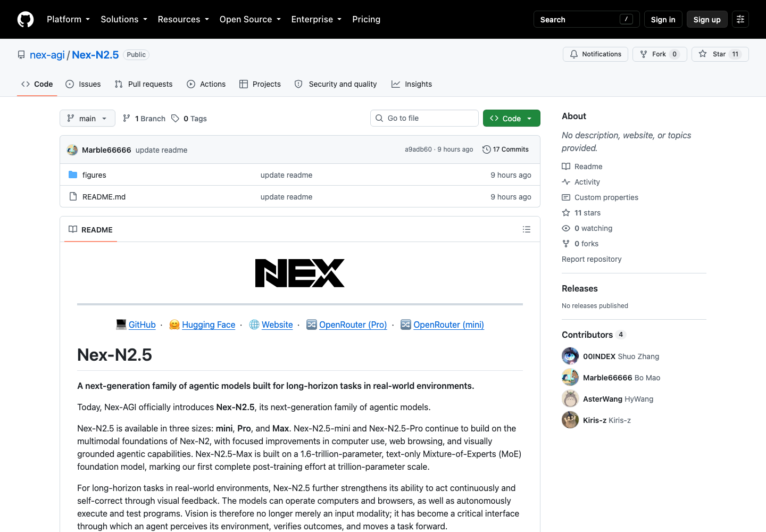
Task: Click the README.md file icon
Action: click(x=73, y=197)
